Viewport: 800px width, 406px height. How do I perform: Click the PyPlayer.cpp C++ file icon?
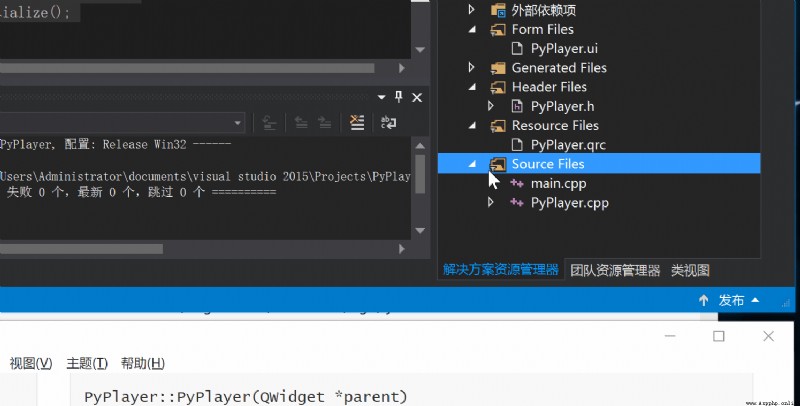tap(517, 203)
